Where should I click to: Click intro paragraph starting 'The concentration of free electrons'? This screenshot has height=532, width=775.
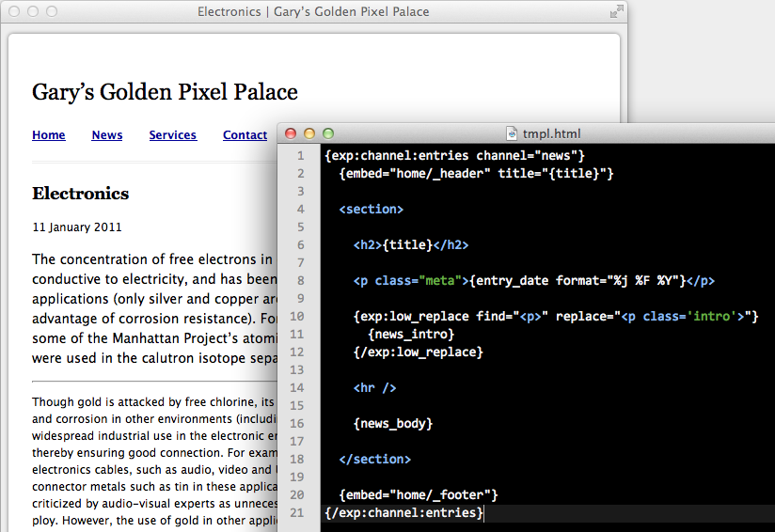pyautogui.click(x=154, y=308)
